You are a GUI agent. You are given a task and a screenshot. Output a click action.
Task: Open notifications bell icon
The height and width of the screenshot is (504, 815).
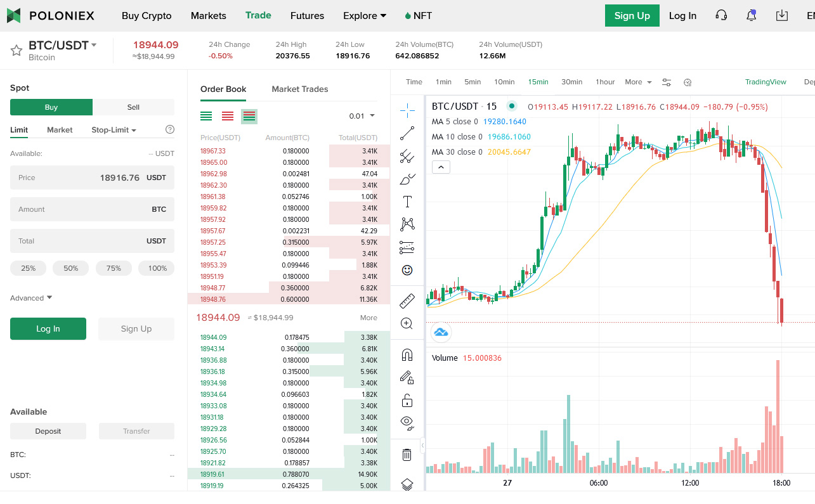(752, 16)
